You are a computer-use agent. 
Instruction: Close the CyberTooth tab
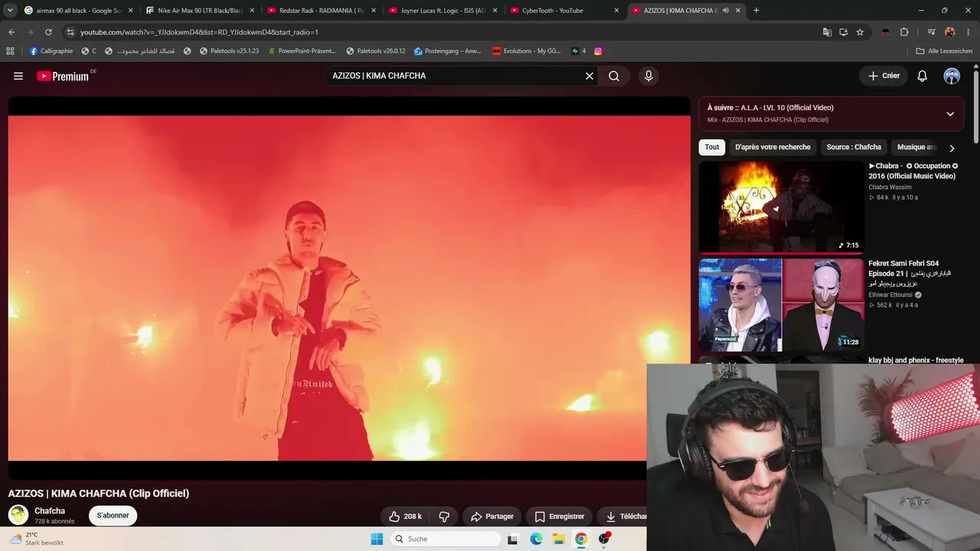[x=616, y=11]
